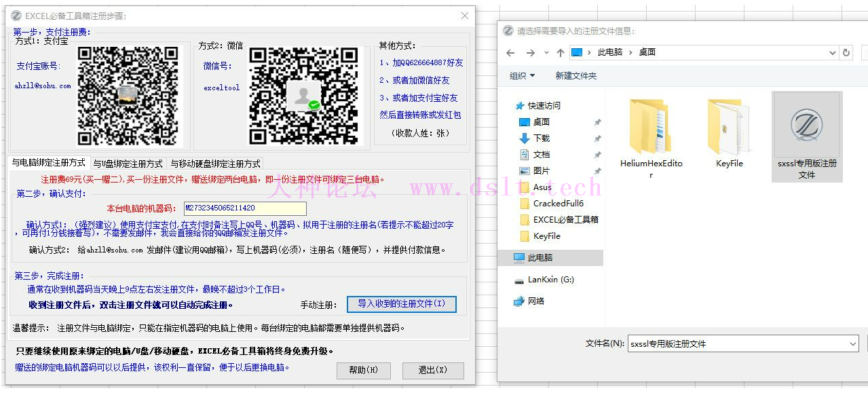Expand the 文件名 combo box dropdown

point(853,344)
